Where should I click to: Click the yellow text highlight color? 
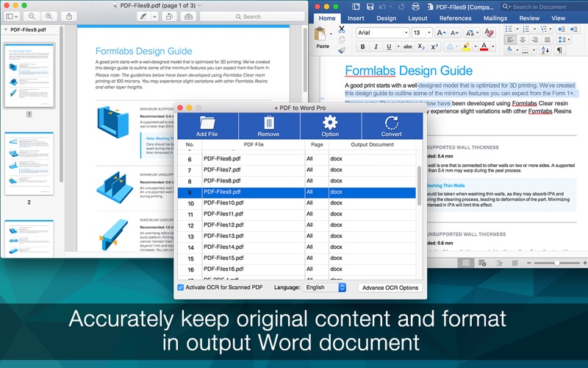466,46
